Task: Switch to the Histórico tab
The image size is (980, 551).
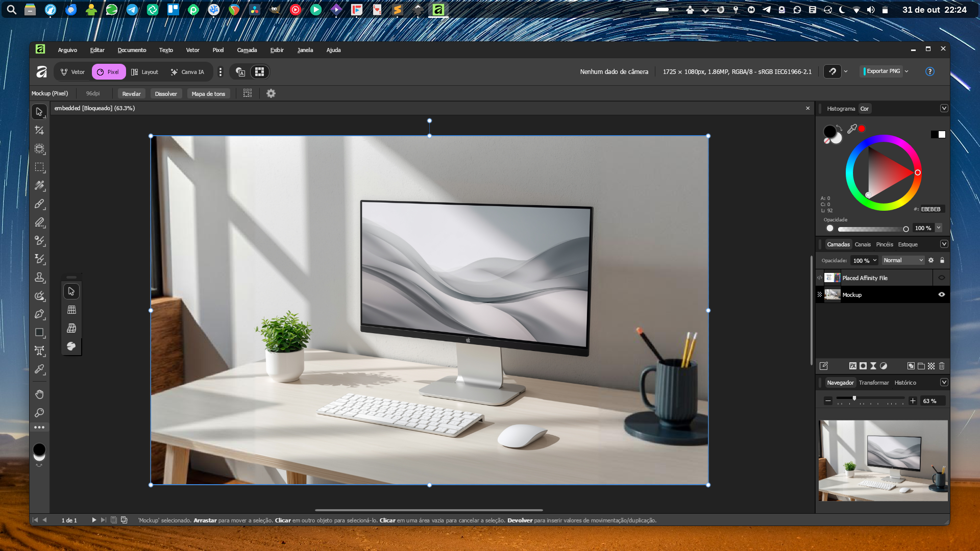Action: pos(905,383)
